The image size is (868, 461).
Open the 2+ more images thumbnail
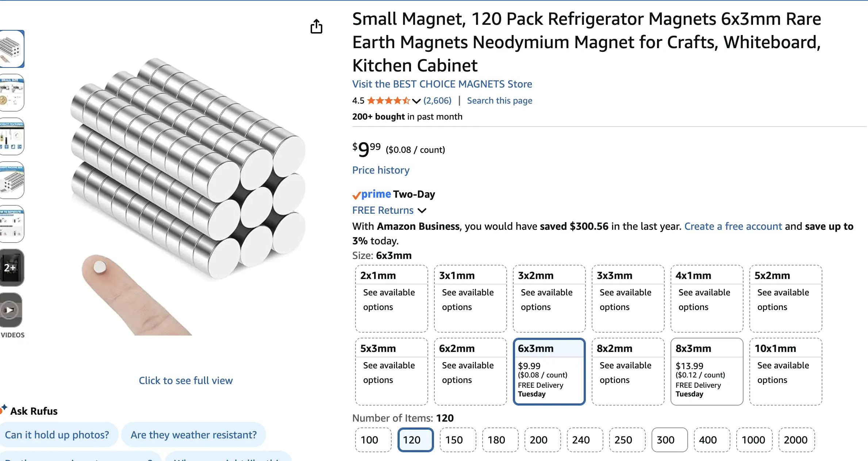tap(12, 268)
